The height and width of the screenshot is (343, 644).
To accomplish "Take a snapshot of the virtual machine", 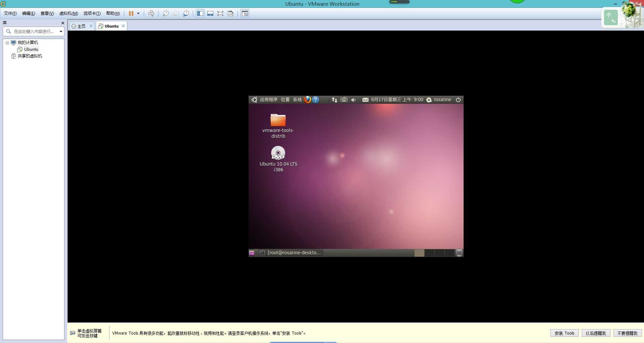I will 166,13.
